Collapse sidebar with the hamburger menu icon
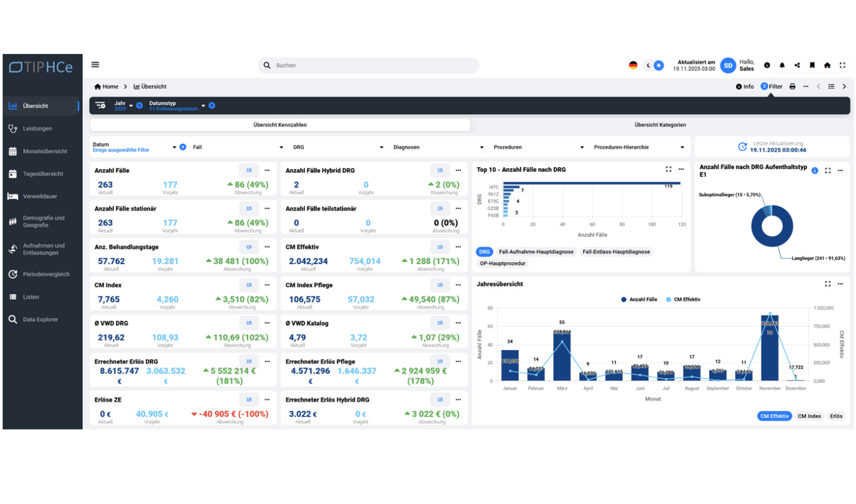The height and width of the screenshot is (504, 856). 95,65
